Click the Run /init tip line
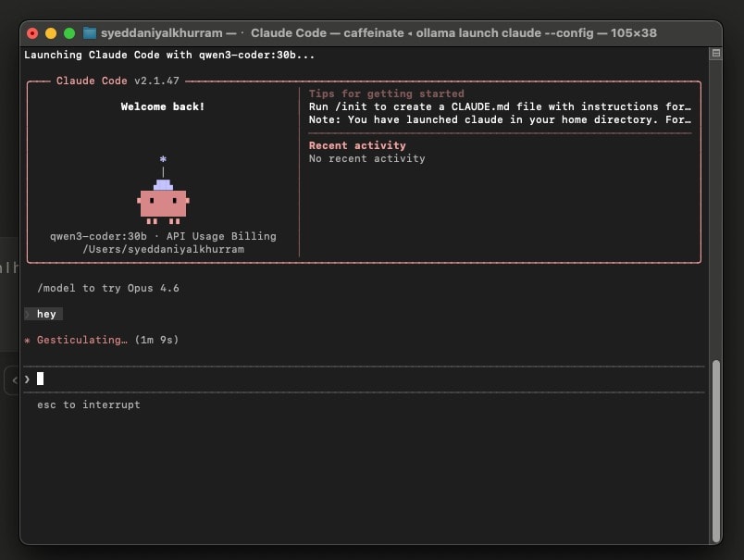Viewport: 744px width, 560px height. coord(496,106)
